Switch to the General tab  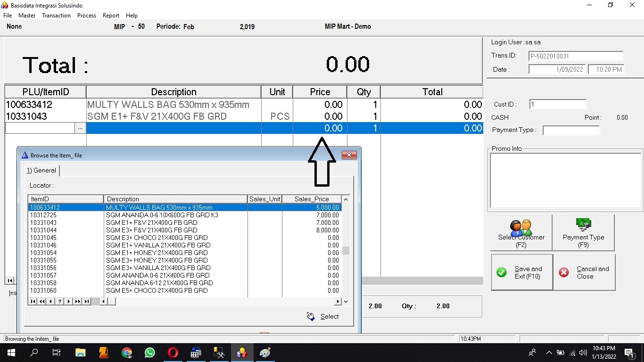41,171
